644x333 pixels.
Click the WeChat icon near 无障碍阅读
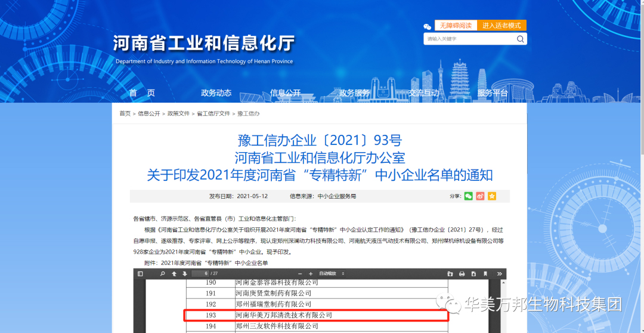coord(428,26)
